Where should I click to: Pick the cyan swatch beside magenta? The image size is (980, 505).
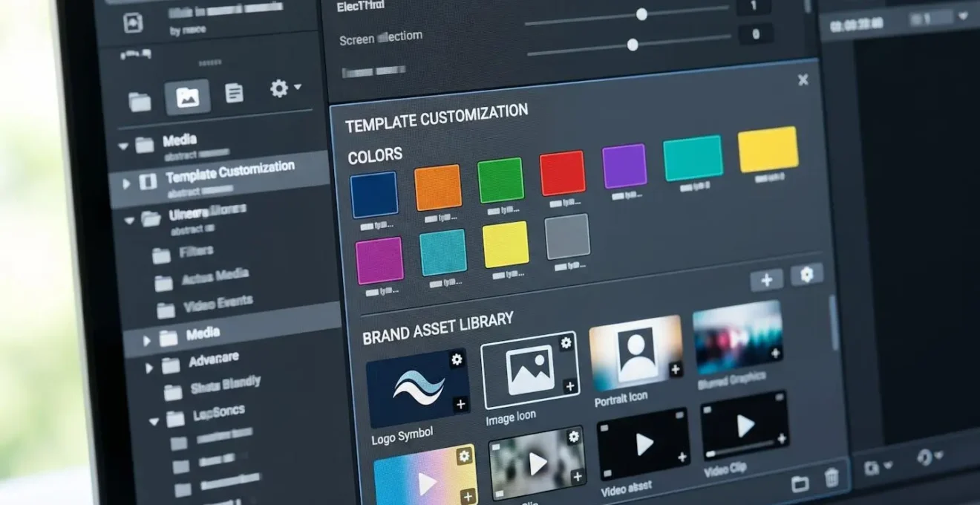(x=443, y=252)
